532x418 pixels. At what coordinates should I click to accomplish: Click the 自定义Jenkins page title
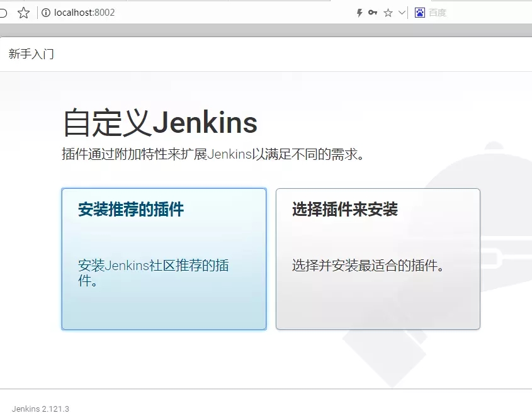159,123
